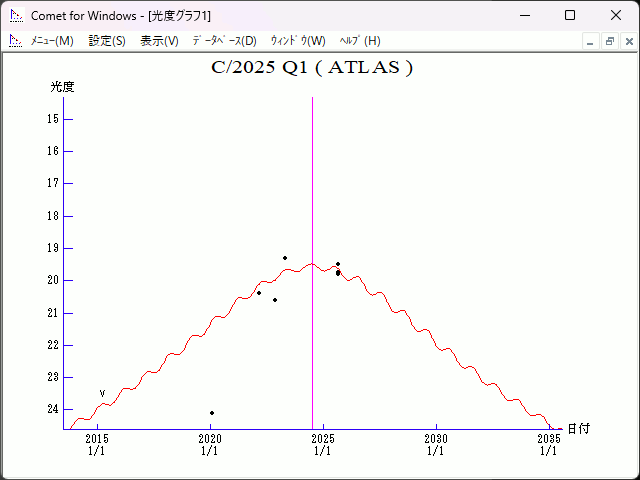Open the 表示(V) view menu
640x480 pixels.
click(x=159, y=41)
